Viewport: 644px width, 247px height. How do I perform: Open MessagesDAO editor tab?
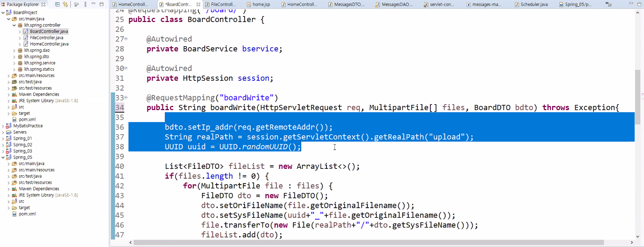tap(394, 4)
